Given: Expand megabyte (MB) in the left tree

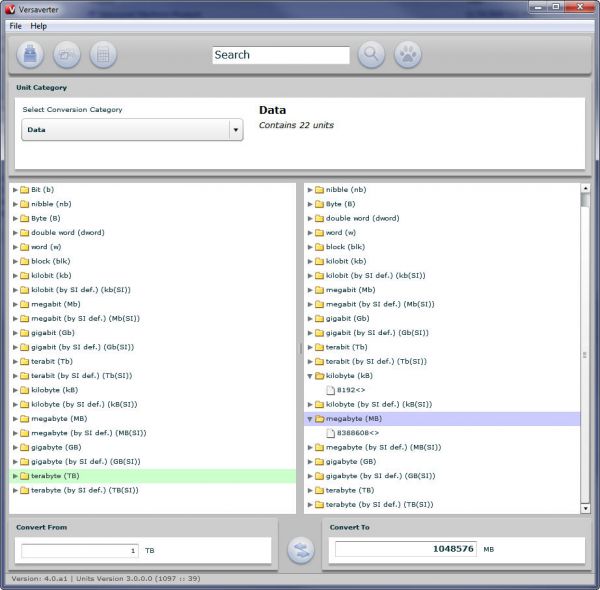Looking at the screenshot, I should 15,419.
